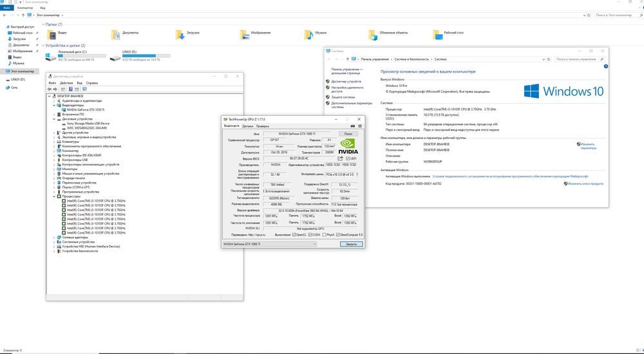Open Справка menu in Device Manager

pos(92,83)
